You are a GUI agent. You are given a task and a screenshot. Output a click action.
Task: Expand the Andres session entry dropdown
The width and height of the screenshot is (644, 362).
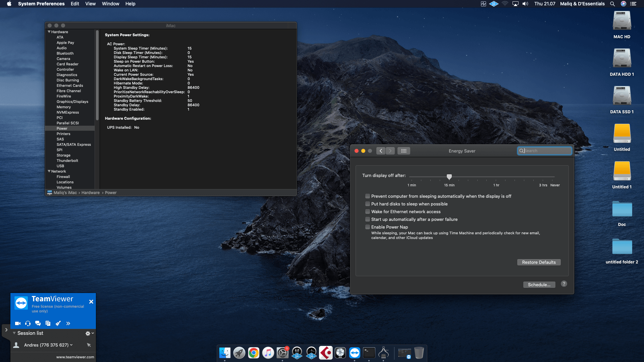71,345
